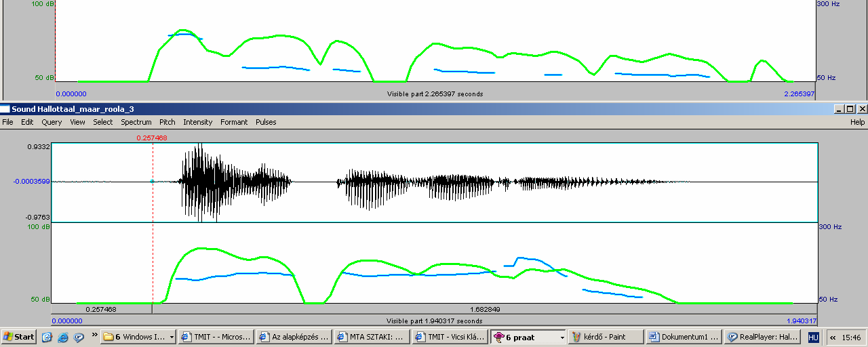Click the 100 dB intensity label

tap(38, 227)
